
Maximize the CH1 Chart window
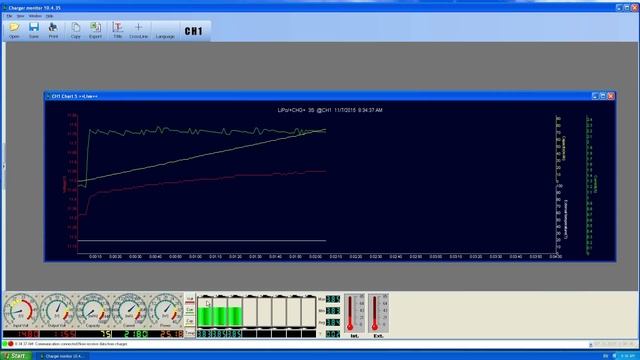603,96
